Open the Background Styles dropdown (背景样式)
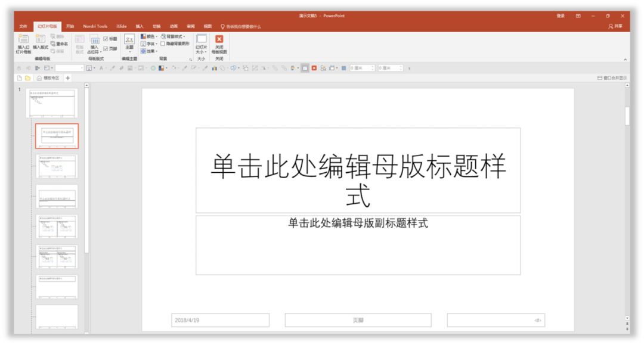The width and height of the screenshot is (644, 345). (x=173, y=36)
